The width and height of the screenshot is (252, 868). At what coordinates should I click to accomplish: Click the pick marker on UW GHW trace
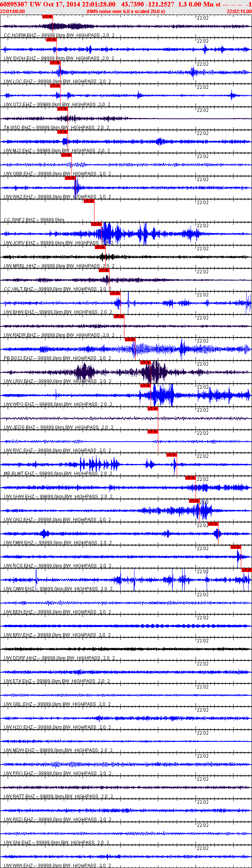click(191, 478)
